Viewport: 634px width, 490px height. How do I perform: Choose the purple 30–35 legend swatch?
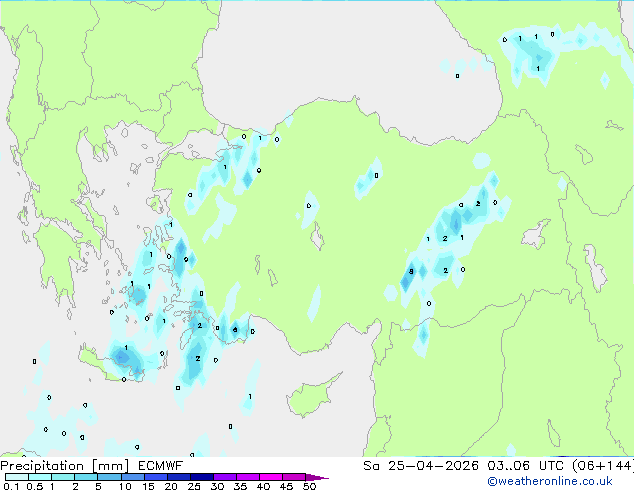click(224, 477)
